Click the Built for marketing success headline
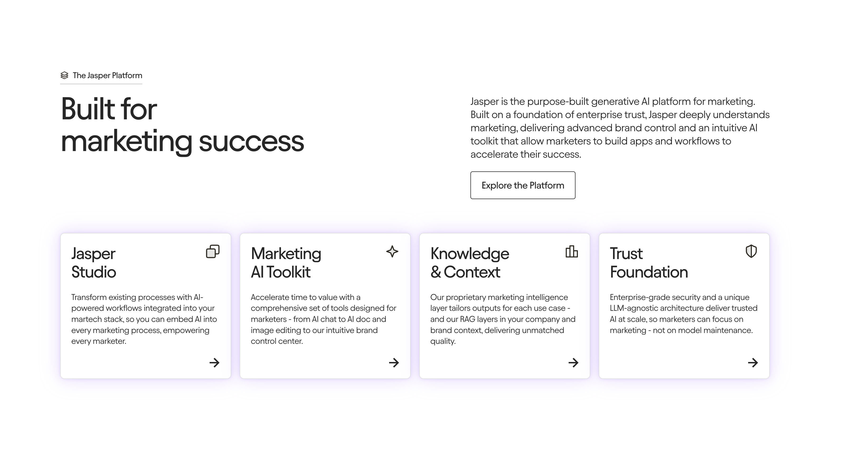Image resolution: width=868 pixels, height=469 pixels. (182, 125)
